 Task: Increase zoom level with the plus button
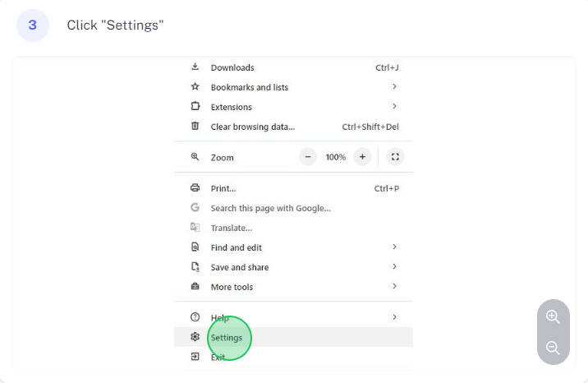(x=362, y=157)
